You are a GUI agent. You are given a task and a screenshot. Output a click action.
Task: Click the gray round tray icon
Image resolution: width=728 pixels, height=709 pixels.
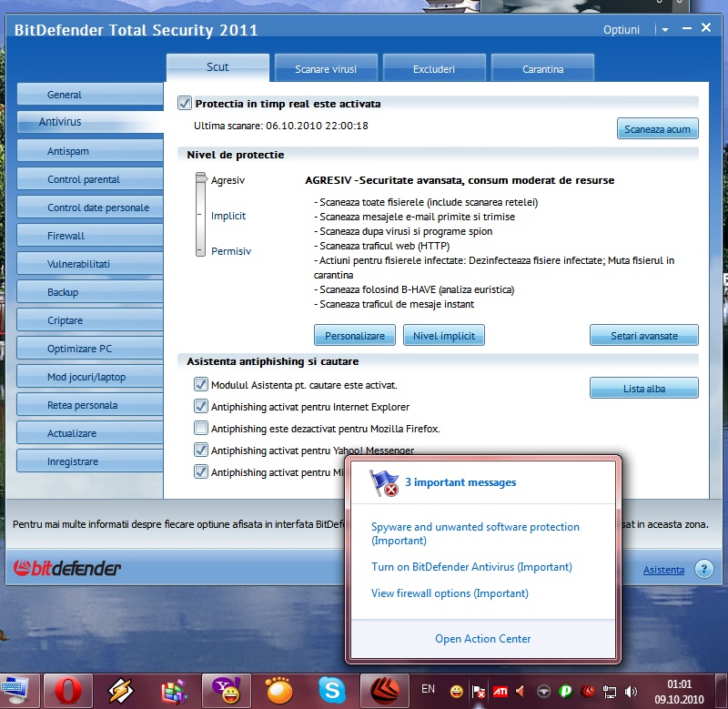tap(543, 692)
